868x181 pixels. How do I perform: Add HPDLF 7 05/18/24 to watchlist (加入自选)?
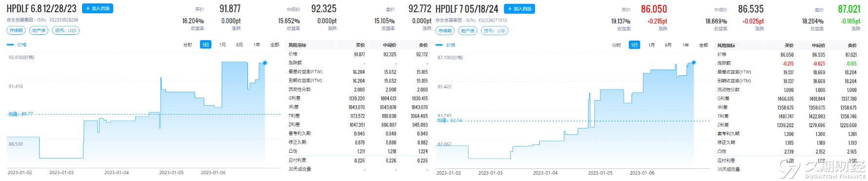tap(519, 9)
